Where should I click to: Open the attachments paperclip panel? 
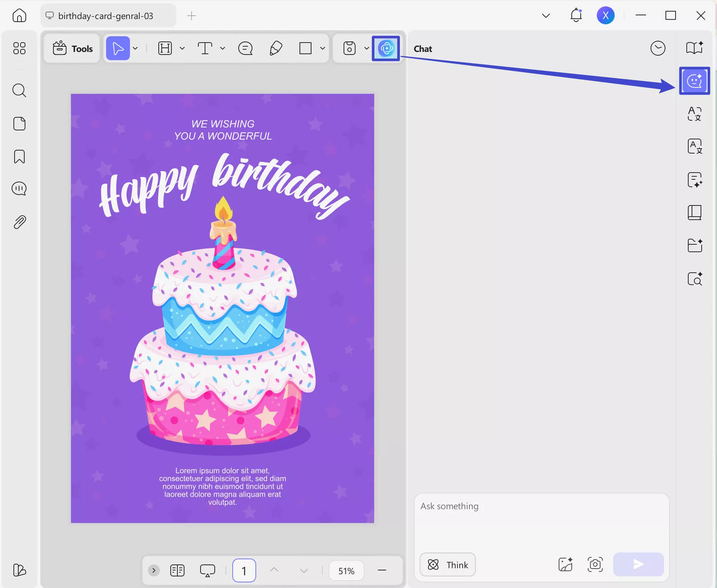coord(19,222)
